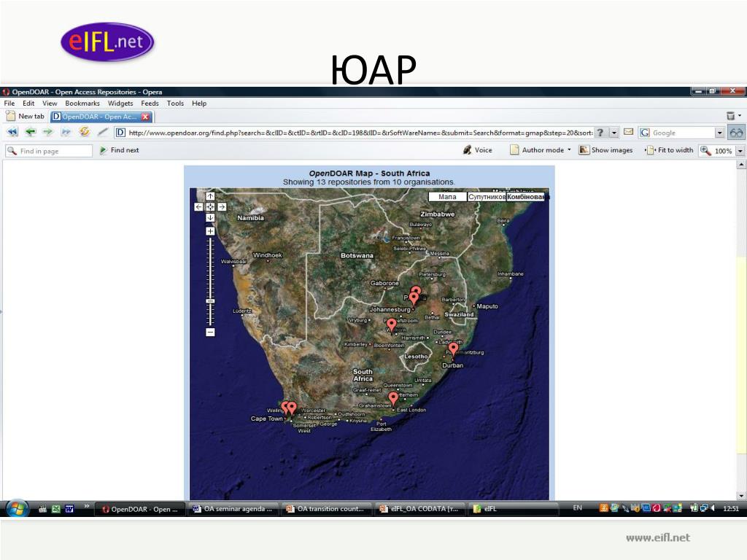
Task: Open the Tools menu
Action: pos(175,104)
